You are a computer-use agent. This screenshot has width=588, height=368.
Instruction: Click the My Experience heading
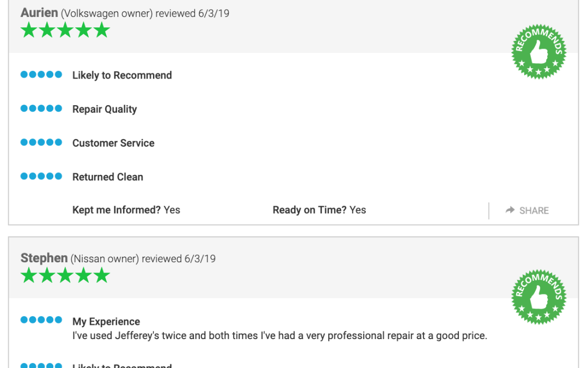(106, 322)
